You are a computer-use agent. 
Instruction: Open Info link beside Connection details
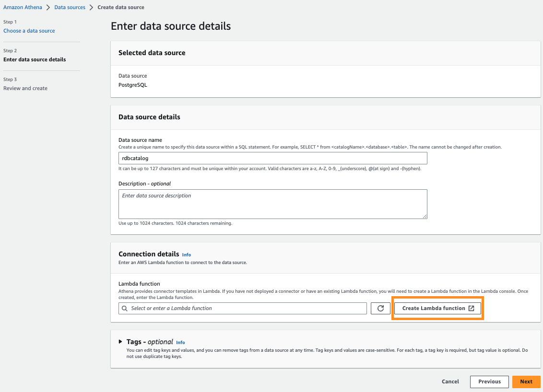pyautogui.click(x=186, y=254)
